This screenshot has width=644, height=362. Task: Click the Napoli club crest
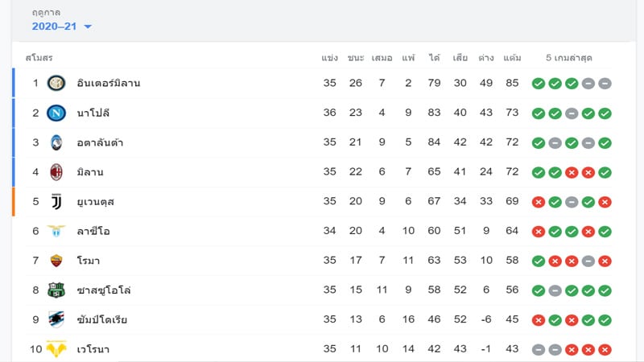(56, 113)
